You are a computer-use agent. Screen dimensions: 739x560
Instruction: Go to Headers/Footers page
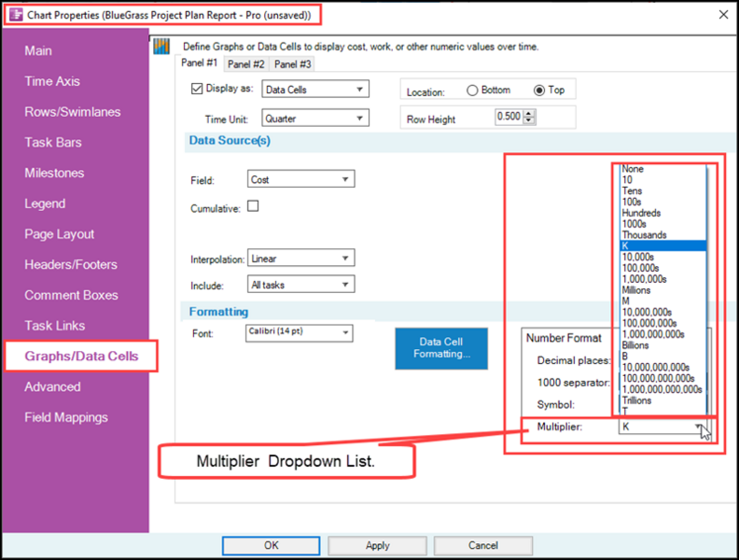(x=71, y=264)
